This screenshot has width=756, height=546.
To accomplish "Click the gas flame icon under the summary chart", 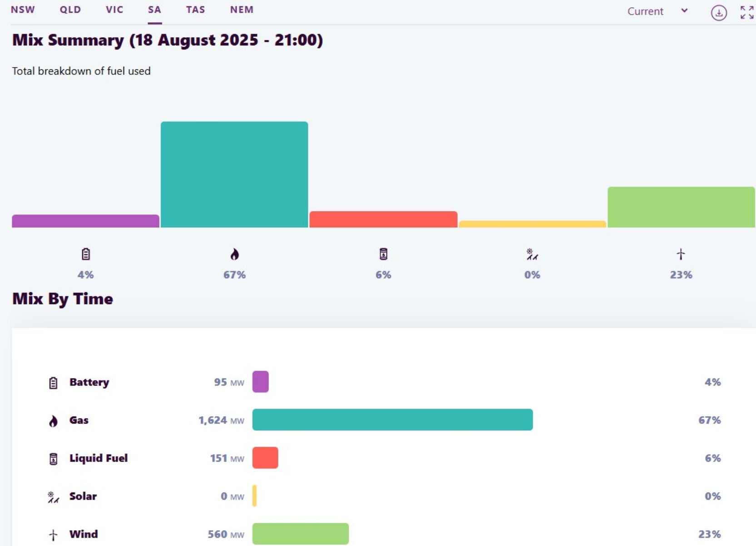I will tap(234, 254).
